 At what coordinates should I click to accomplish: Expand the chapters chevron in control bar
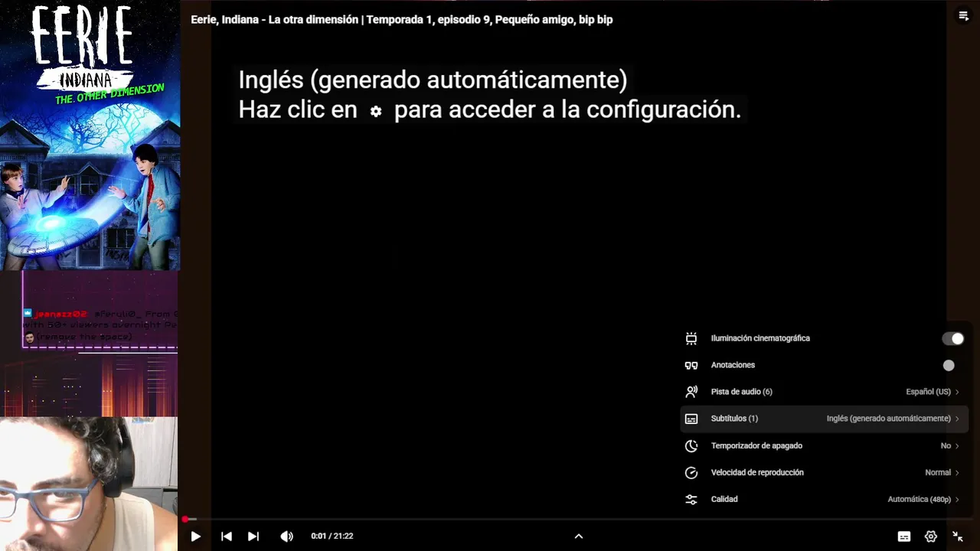[x=579, y=536]
